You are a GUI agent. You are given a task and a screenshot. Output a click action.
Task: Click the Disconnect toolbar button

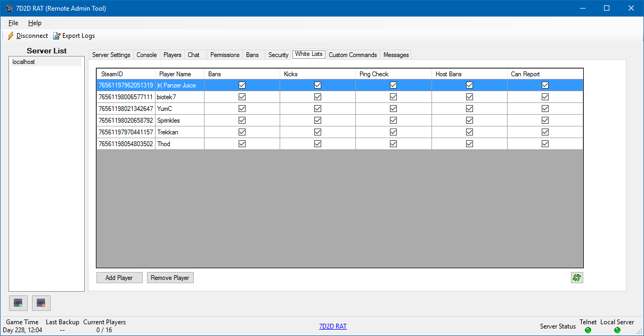click(28, 36)
